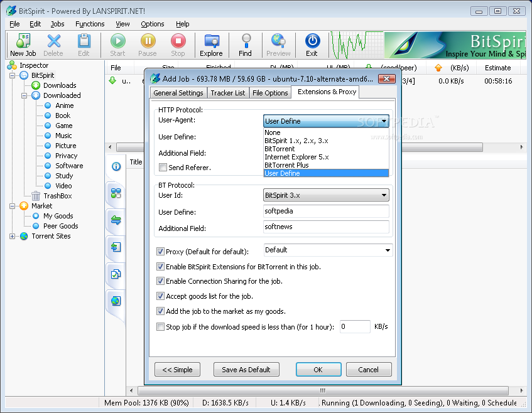Select the Video category
The height and width of the screenshot is (413, 532).
pyautogui.click(x=63, y=186)
